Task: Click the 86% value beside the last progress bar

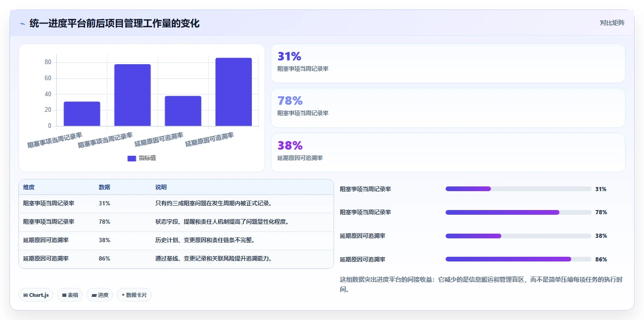Action: (601, 260)
